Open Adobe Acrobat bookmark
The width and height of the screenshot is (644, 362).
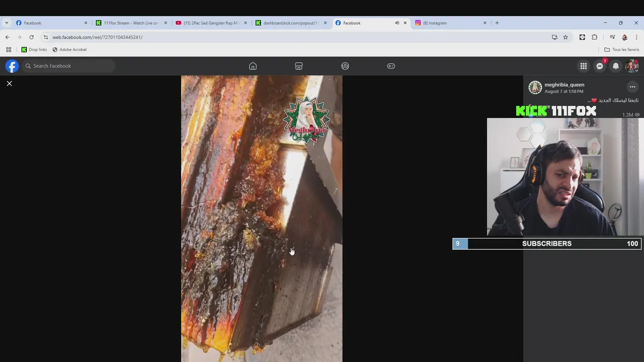[69, 49]
